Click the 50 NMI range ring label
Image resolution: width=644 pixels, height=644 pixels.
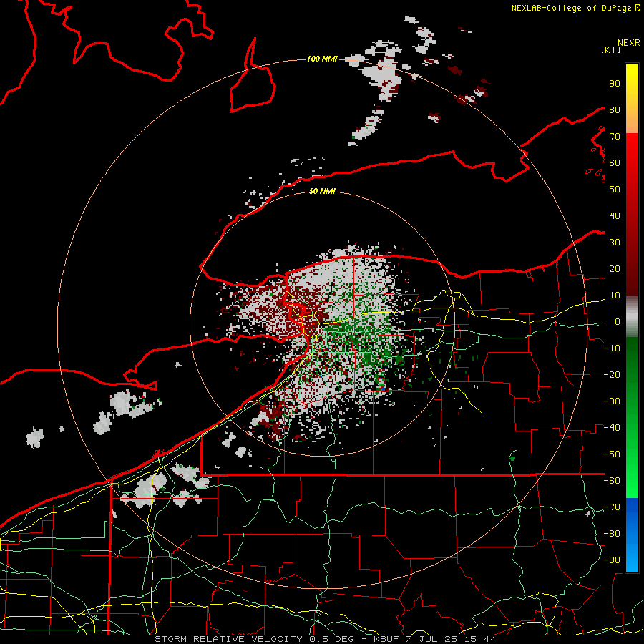click(x=322, y=191)
